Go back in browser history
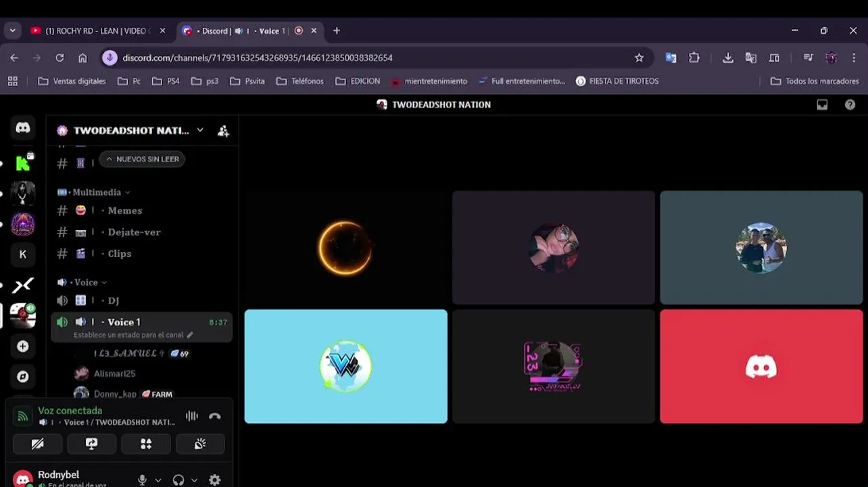The image size is (868, 487). (x=14, y=58)
